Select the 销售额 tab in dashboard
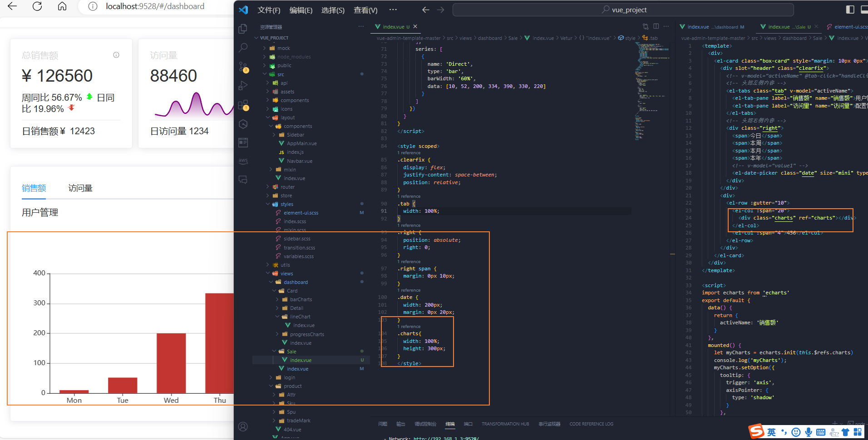Image resolution: width=868 pixels, height=440 pixels. click(x=34, y=188)
